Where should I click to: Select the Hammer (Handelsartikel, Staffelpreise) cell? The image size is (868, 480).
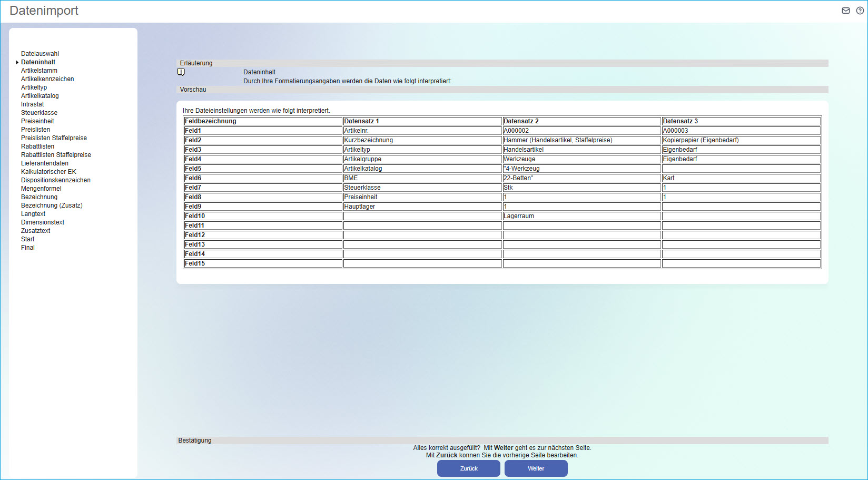(x=558, y=140)
